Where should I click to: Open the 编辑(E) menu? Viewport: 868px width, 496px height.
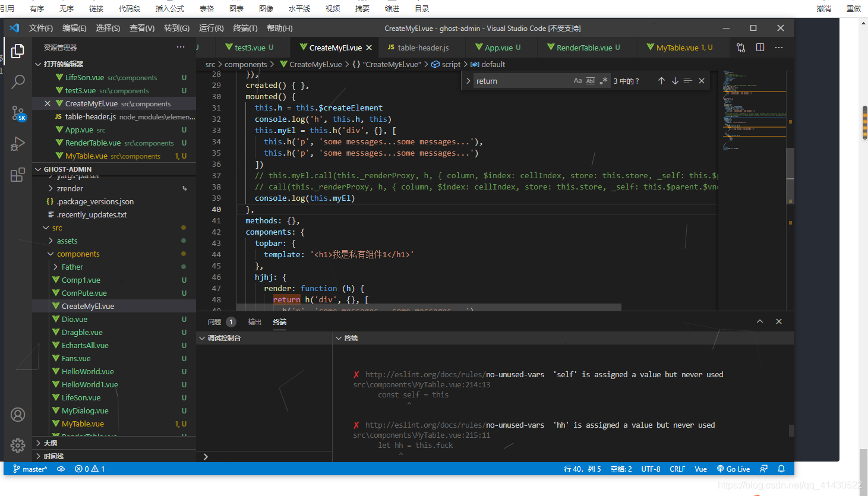[x=74, y=28]
